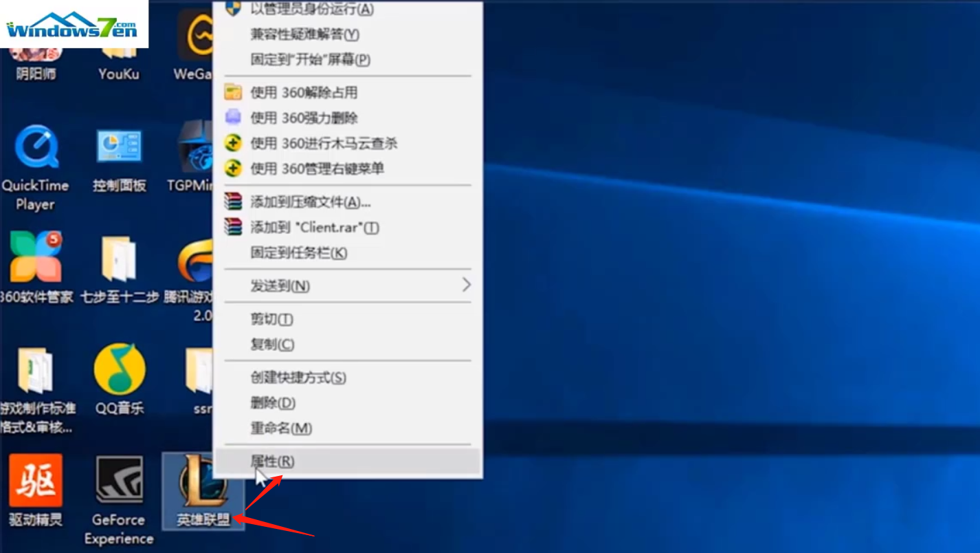Open 360软件管家 software manager
Viewport: 980px width, 553px height.
click(36, 261)
